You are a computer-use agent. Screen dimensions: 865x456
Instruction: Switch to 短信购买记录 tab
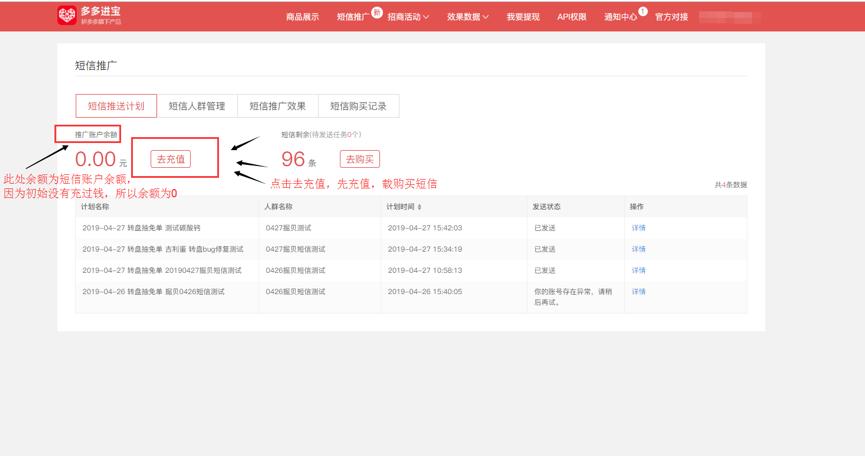[359, 106]
